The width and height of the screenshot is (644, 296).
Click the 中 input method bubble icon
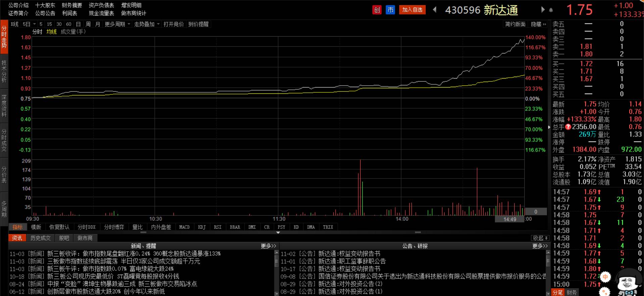click(605, 277)
